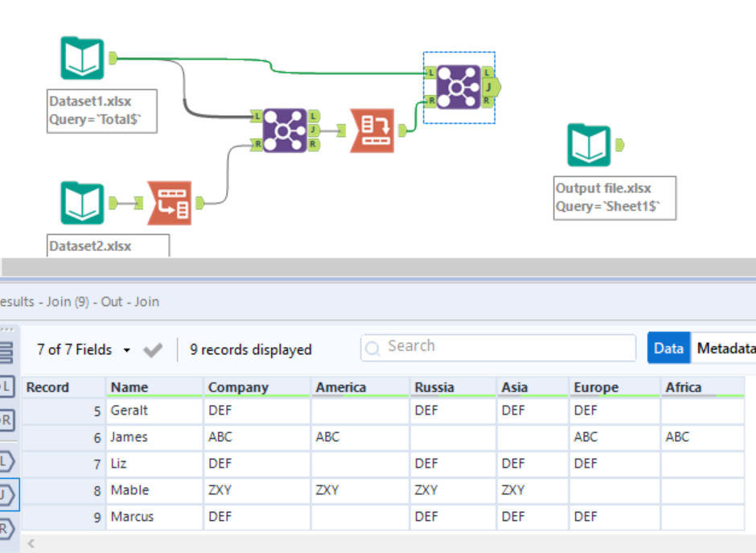
Task: Switch to top L input anchor in results sidebar
Action: pos(7,386)
